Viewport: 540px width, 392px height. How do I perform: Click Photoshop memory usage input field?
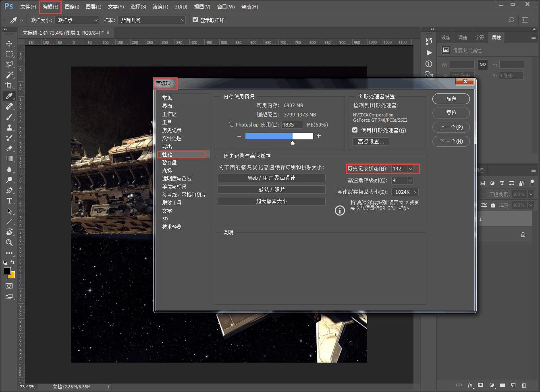point(292,125)
